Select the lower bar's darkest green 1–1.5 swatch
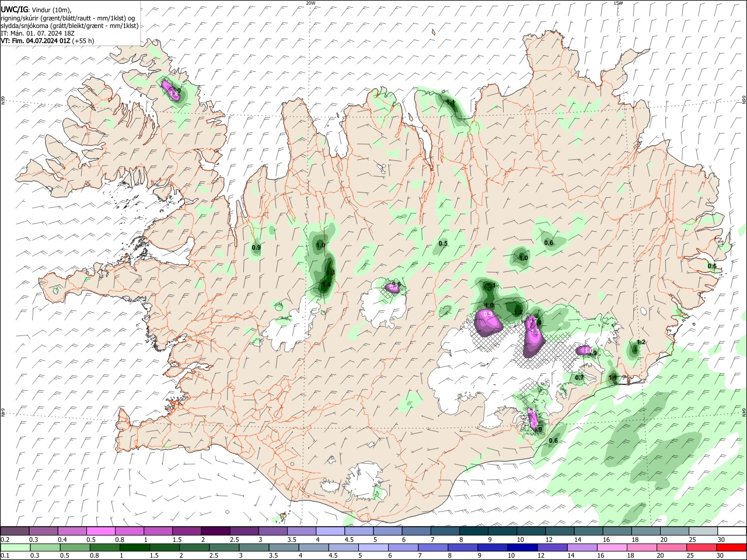 click(134, 547)
